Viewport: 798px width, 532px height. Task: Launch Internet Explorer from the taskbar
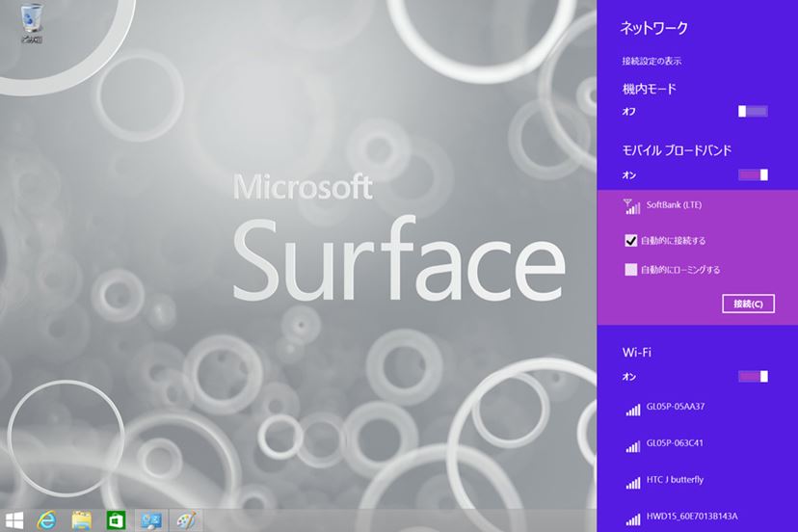[x=47, y=520]
